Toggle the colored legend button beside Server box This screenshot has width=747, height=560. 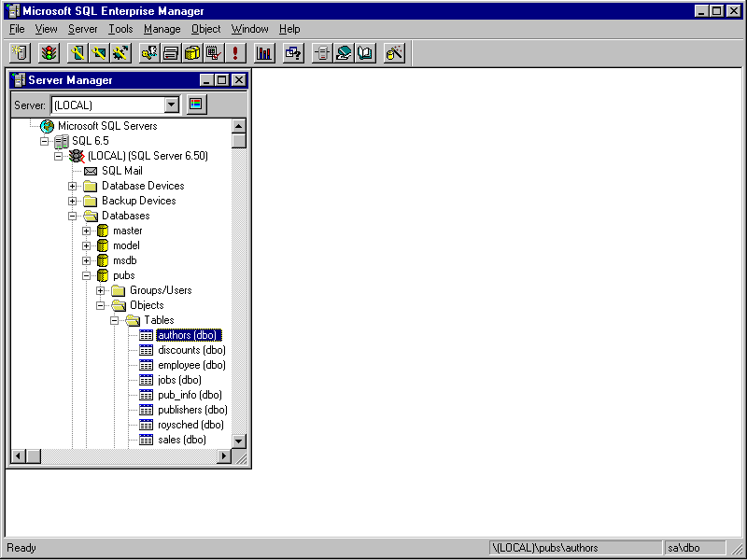(x=195, y=105)
